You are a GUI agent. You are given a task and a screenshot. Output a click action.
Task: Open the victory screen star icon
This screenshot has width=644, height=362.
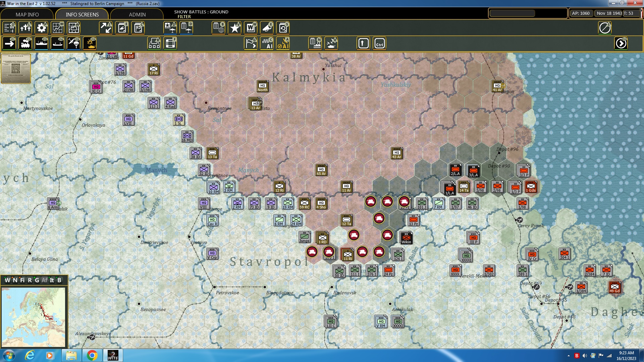click(235, 28)
